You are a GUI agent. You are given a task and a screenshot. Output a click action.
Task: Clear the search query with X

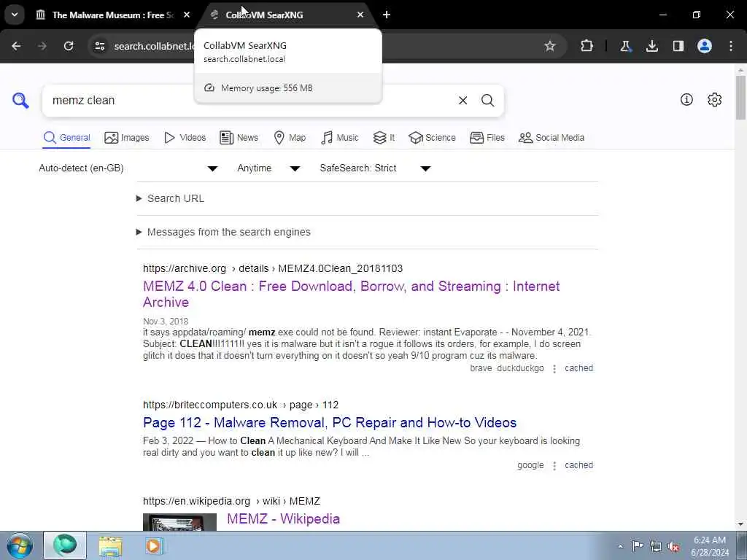[462, 101]
